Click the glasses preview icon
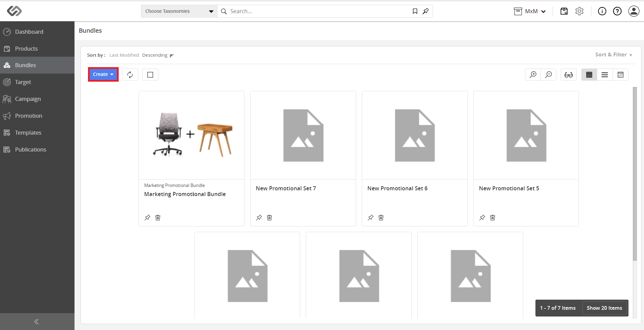Viewport: 644px width, 330px height. [x=569, y=75]
